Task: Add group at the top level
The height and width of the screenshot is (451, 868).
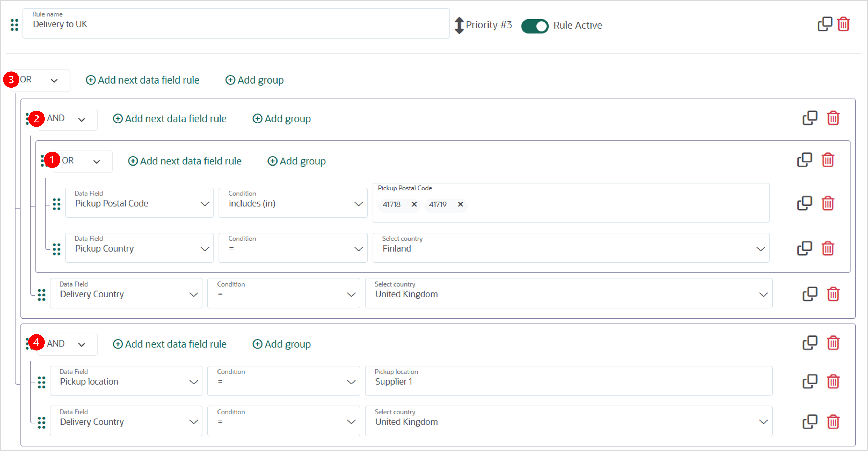Action: click(x=254, y=80)
